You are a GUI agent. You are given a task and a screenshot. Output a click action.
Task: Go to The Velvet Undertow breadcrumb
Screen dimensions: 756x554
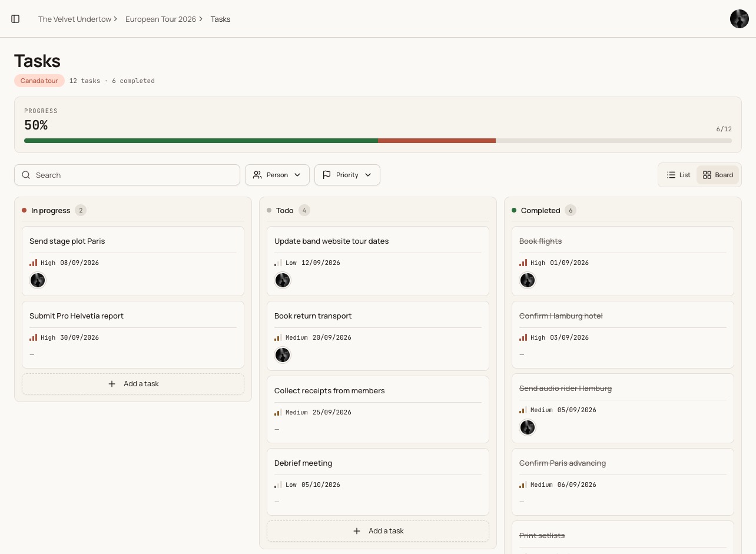click(75, 19)
